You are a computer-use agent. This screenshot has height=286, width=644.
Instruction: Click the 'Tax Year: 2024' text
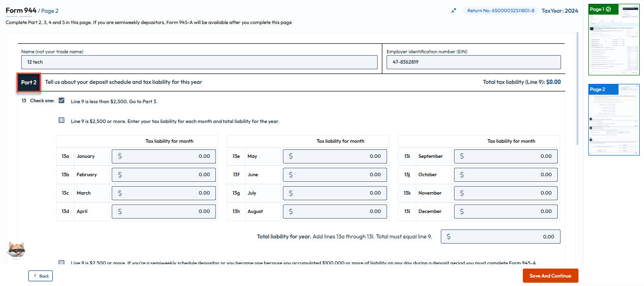(x=560, y=10)
